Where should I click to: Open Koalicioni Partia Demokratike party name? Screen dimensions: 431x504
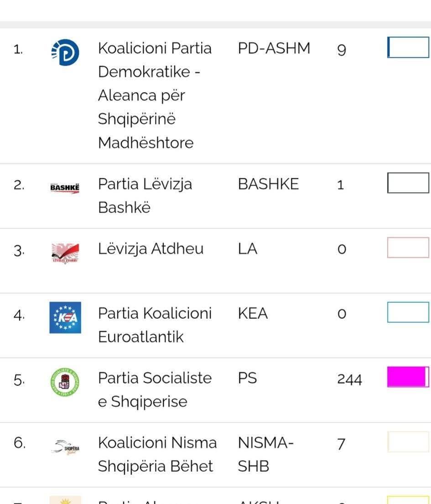154,95
